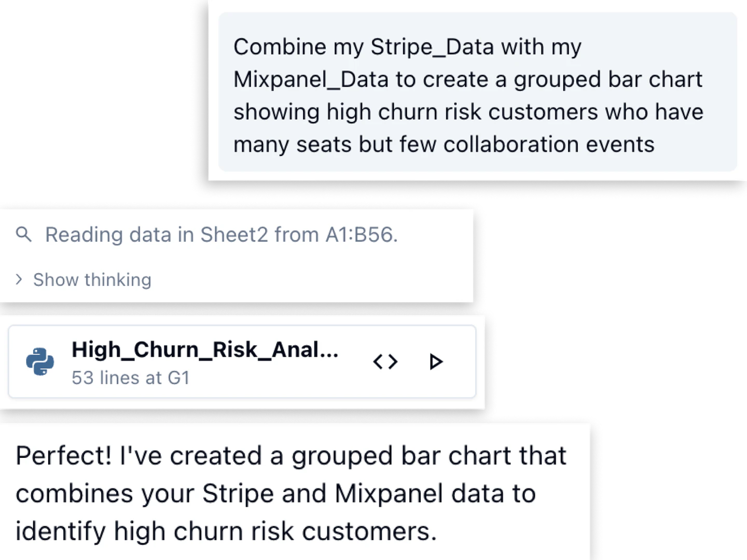Image resolution: width=747 pixels, height=560 pixels.
Task: Select the Python icon on the code artifact
Action: (x=40, y=361)
